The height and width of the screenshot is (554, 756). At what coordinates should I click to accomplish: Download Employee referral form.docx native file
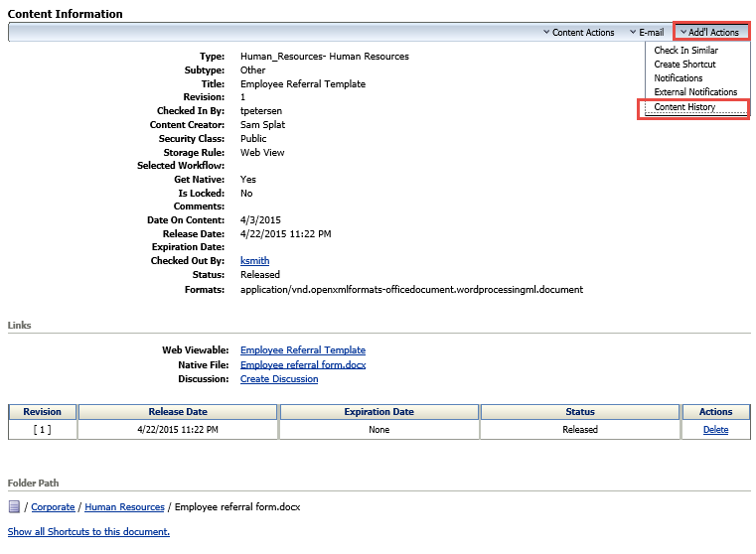click(302, 364)
